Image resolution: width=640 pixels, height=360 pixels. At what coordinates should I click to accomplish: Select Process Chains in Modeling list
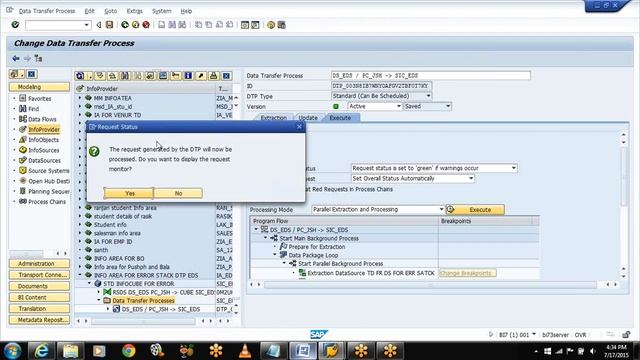click(47, 202)
